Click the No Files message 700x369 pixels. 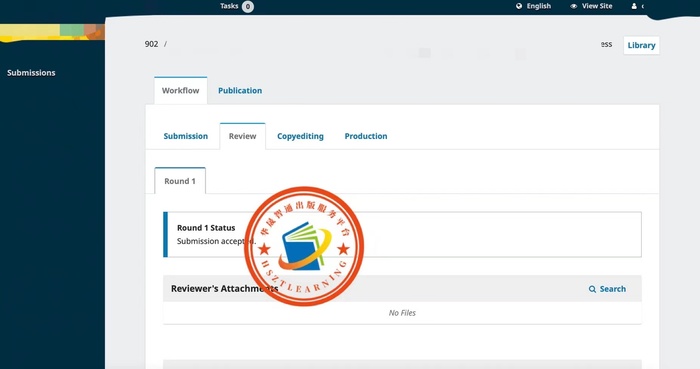(402, 313)
